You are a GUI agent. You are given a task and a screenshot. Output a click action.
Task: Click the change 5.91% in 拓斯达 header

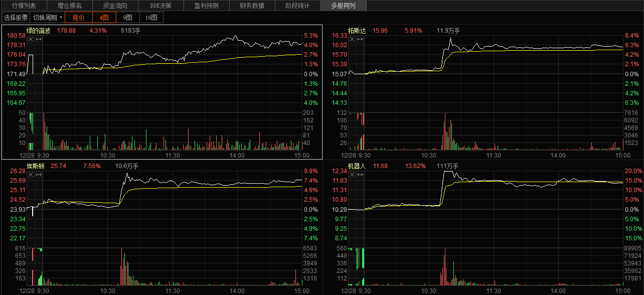pos(414,31)
